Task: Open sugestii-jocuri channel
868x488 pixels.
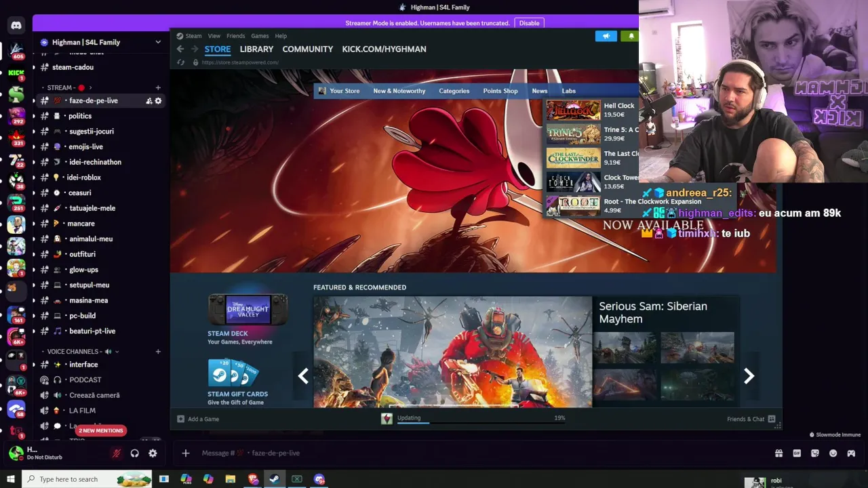Action: coord(101,131)
